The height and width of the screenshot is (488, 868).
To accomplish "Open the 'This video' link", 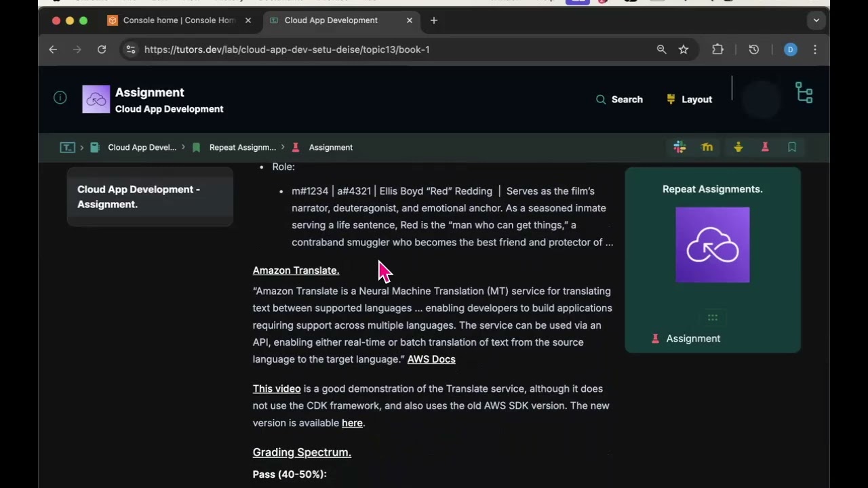I will tap(277, 388).
